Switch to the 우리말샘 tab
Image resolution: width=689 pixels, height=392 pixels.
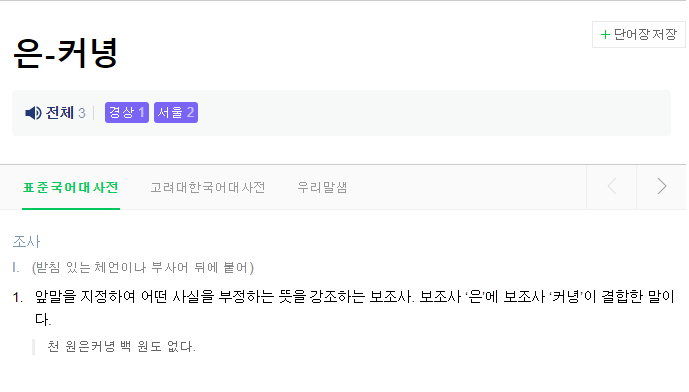click(x=323, y=188)
